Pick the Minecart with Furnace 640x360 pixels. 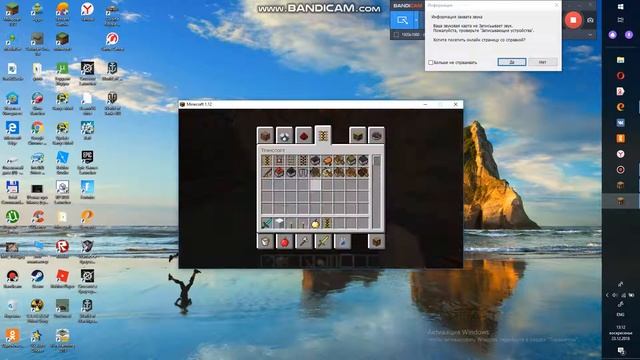pyautogui.click(x=363, y=160)
